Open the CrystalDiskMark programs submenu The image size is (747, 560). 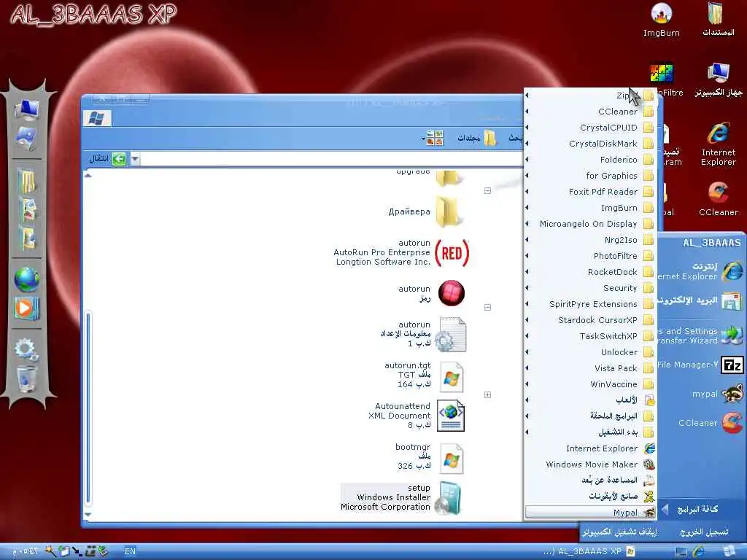click(x=590, y=144)
